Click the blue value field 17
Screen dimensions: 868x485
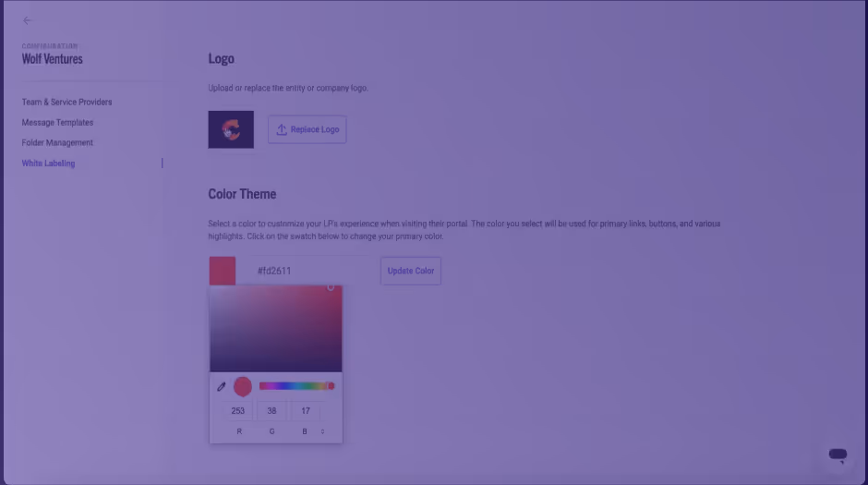pyautogui.click(x=306, y=411)
